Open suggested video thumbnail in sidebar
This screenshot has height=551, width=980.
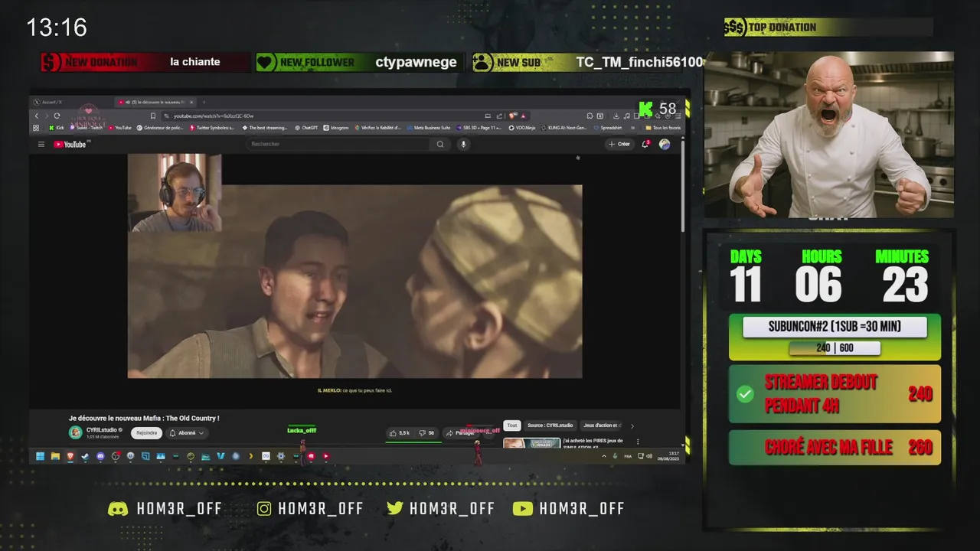[x=531, y=443]
